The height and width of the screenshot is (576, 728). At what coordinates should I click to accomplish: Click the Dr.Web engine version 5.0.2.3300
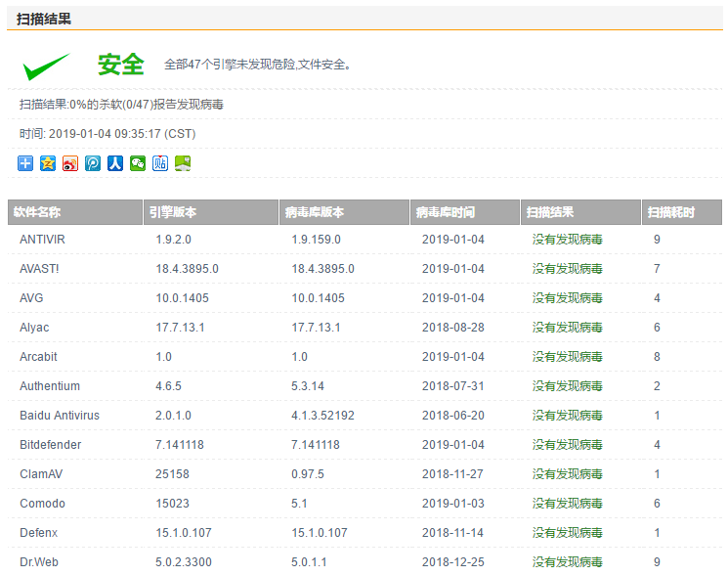coord(184,562)
